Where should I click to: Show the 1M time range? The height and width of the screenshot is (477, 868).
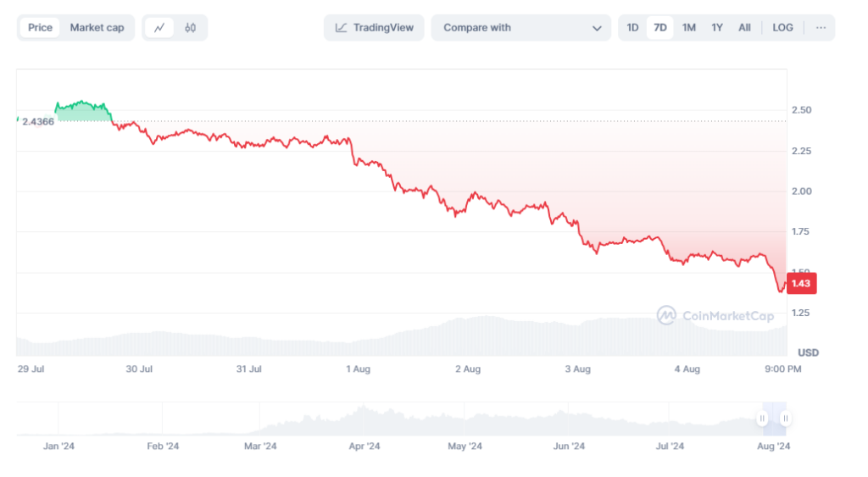(688, 28)
